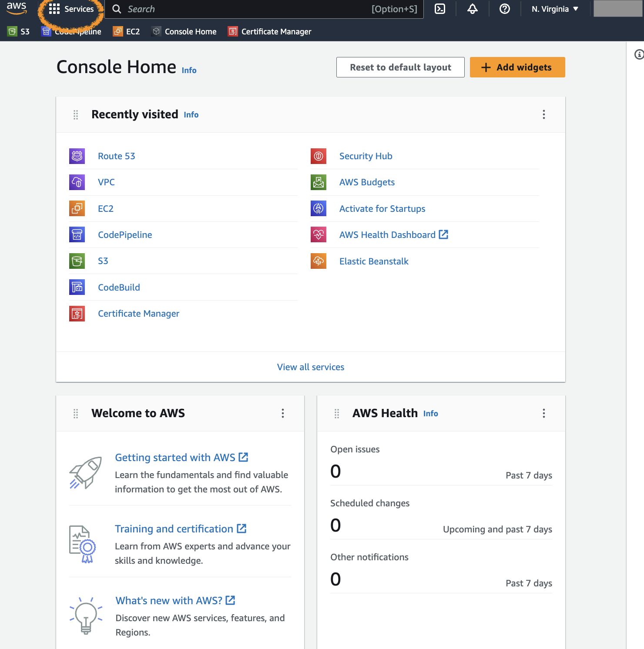Click CodePipeline icon in Recently visited

coord(77,235)
